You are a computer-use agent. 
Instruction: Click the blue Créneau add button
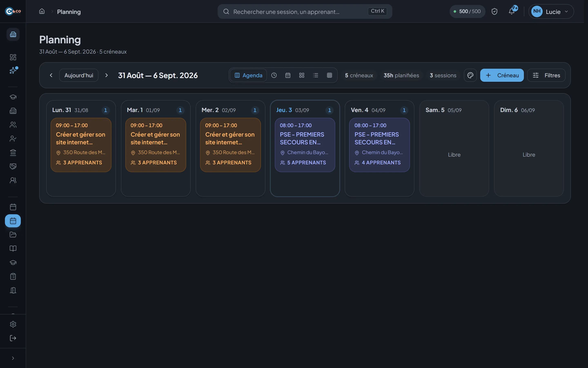pyautogui.click(x=502, y=75)
